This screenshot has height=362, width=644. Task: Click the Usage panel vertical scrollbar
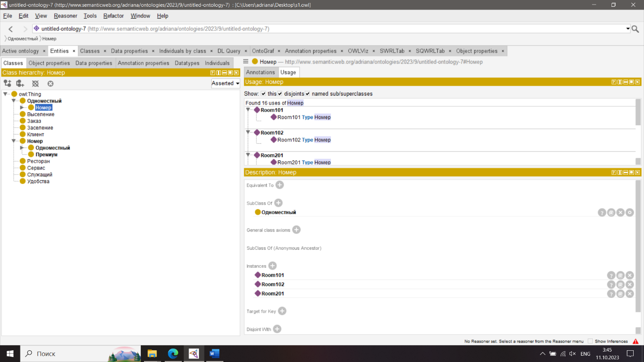(638, 132)
